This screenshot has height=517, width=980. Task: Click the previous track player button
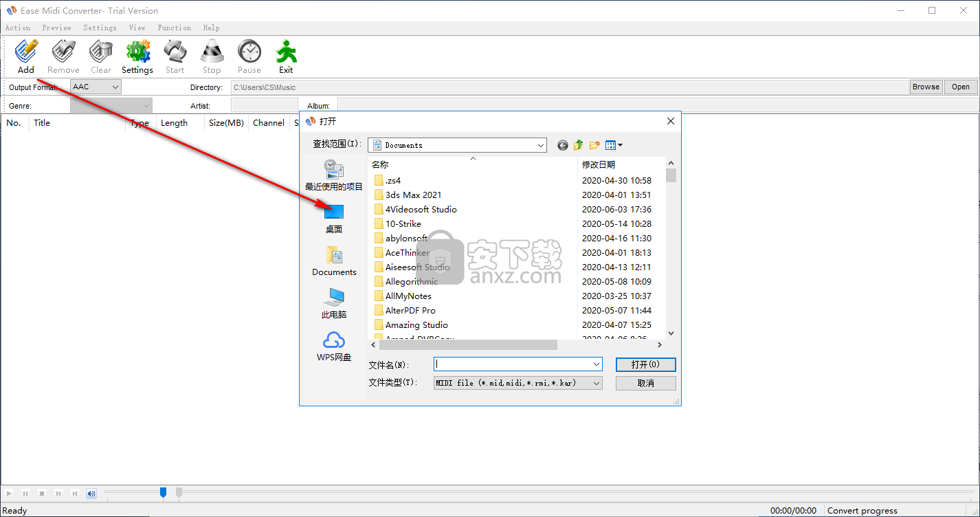58,493
